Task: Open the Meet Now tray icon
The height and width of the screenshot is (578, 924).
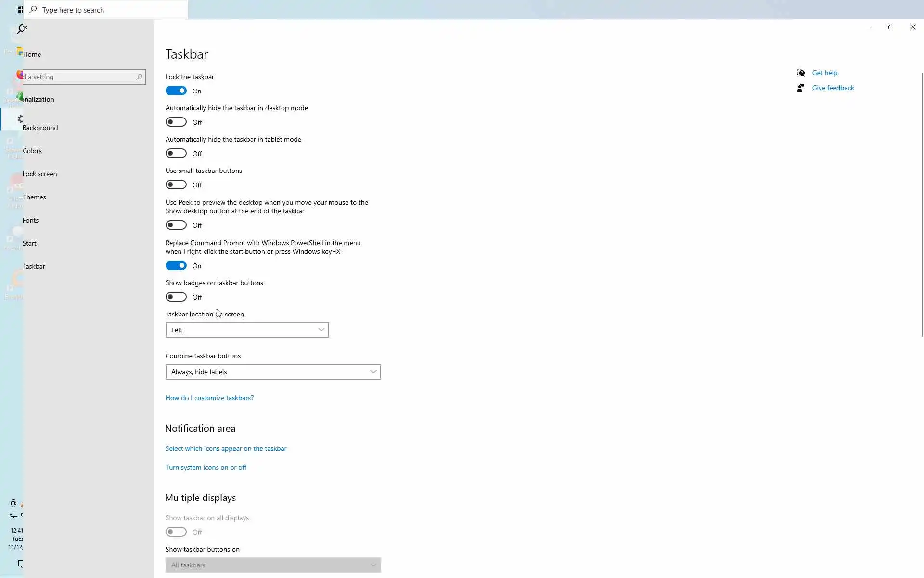Action: pos(13,503)
